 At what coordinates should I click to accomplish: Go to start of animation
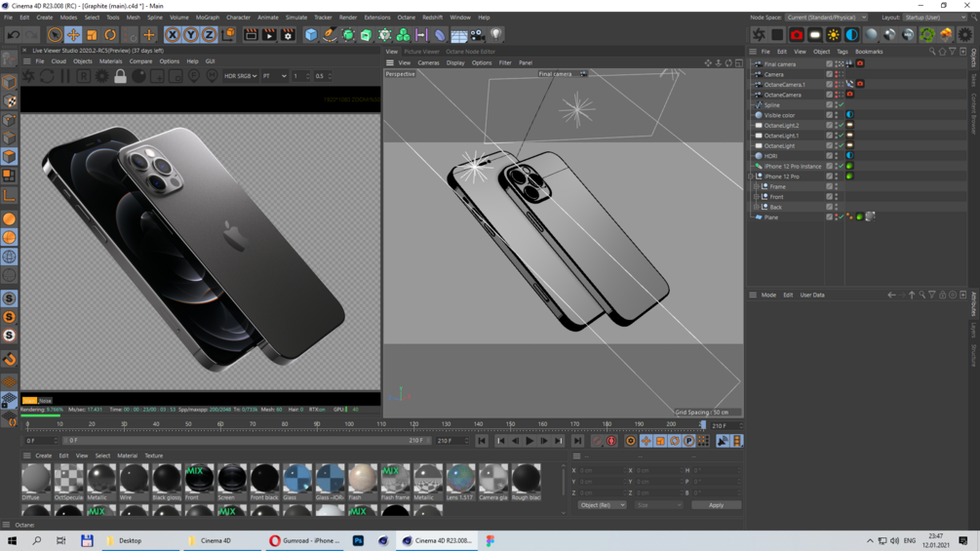pos(482,441)
